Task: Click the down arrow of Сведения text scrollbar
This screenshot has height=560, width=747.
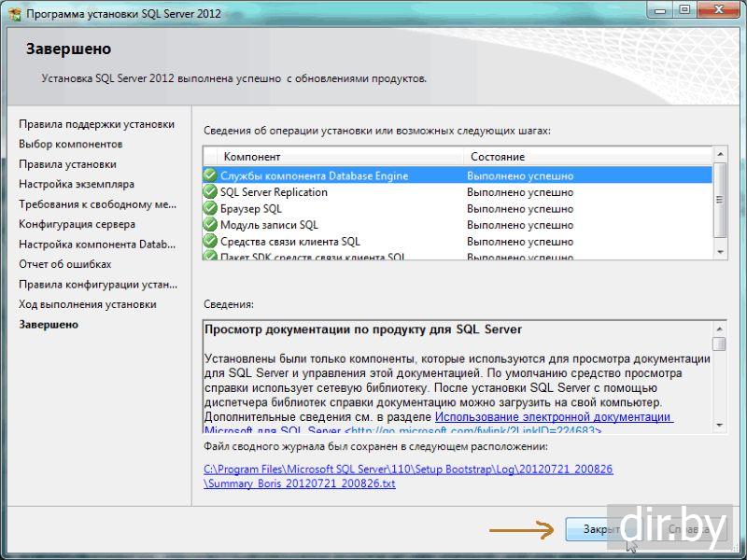Action: point(719,425)
